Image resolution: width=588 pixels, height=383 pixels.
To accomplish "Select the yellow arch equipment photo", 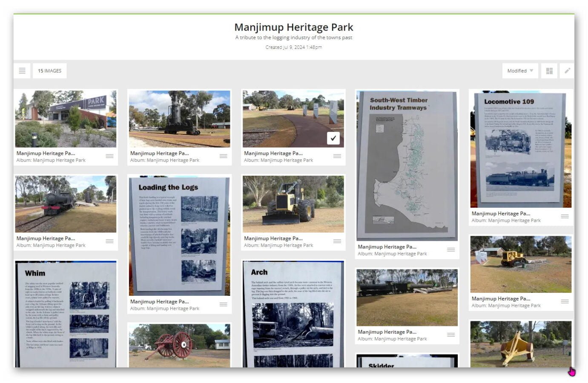I will [520, 344].
